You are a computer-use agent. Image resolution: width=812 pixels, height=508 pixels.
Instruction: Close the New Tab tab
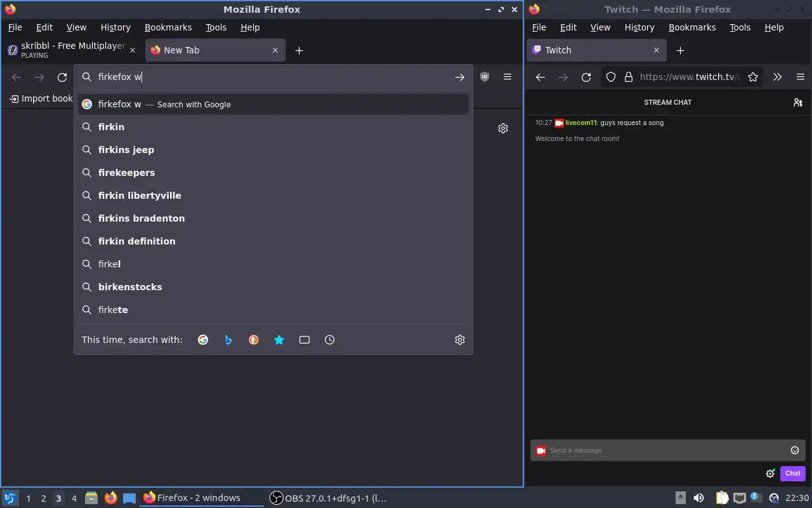pyautogui.click(x=275, y=50)
